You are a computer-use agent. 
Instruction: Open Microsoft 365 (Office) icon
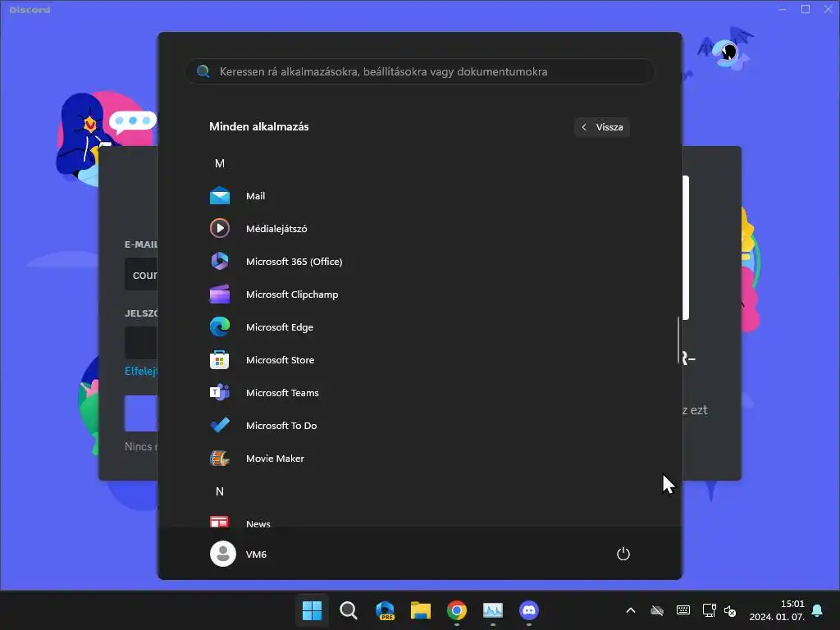pos(220,262)
